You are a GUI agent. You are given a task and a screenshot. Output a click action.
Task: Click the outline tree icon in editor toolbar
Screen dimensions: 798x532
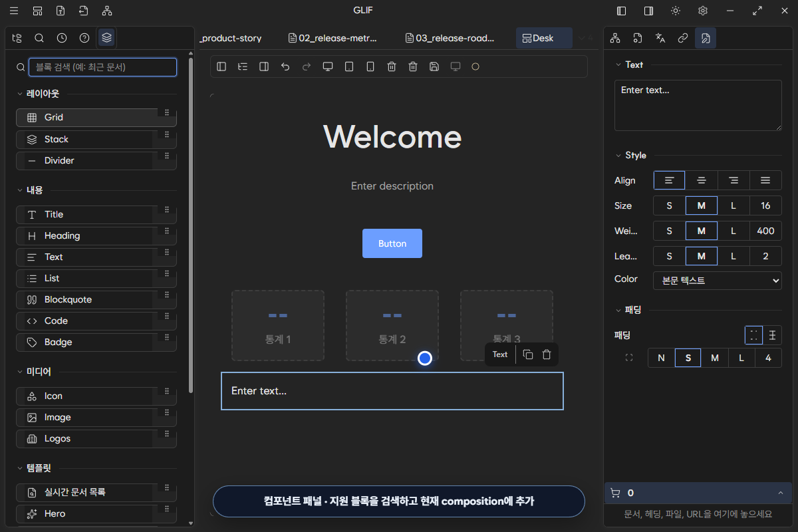point(243,66)
